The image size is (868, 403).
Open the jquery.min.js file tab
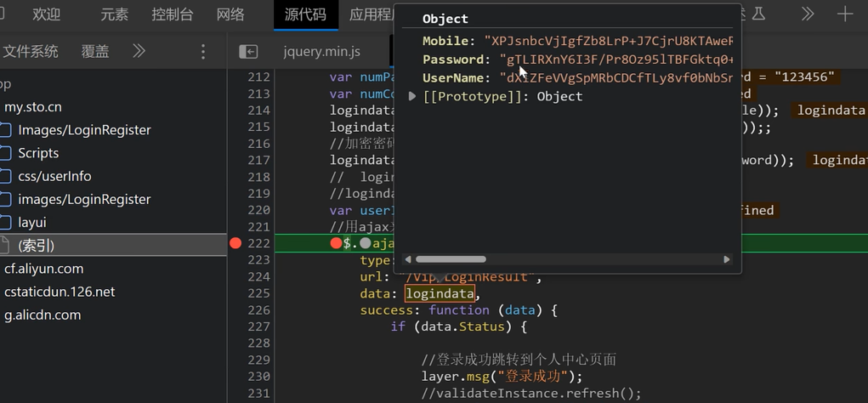[321, 52]
